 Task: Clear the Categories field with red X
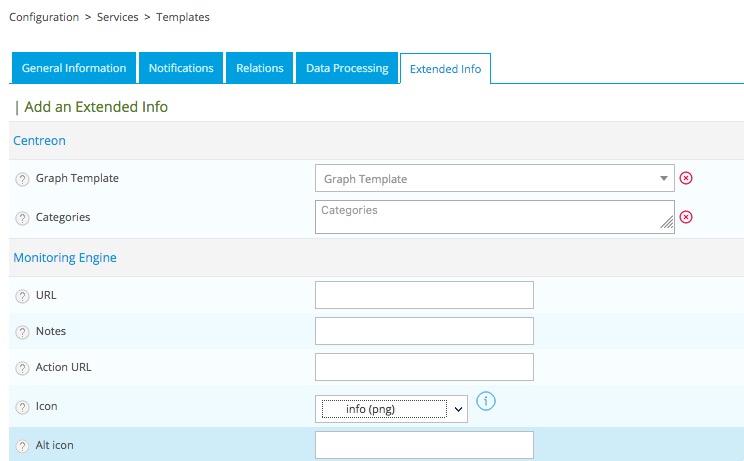pyautogui.click(x=686, y=217)
